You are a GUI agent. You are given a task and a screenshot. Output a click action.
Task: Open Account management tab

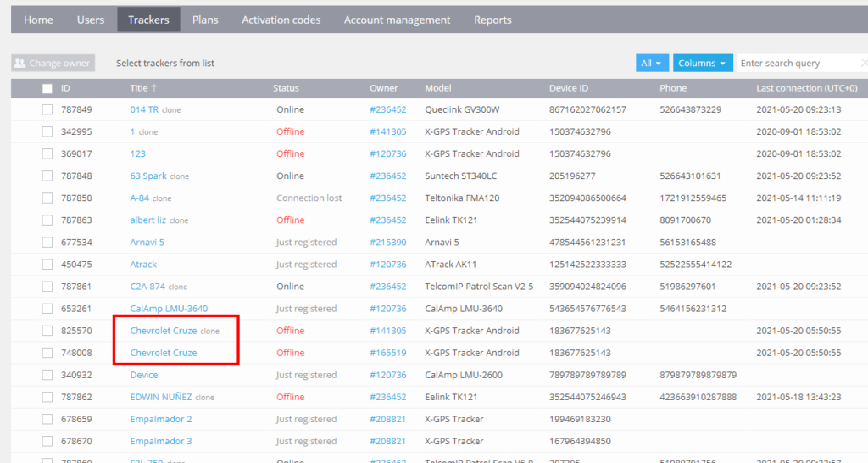[397, 20]
